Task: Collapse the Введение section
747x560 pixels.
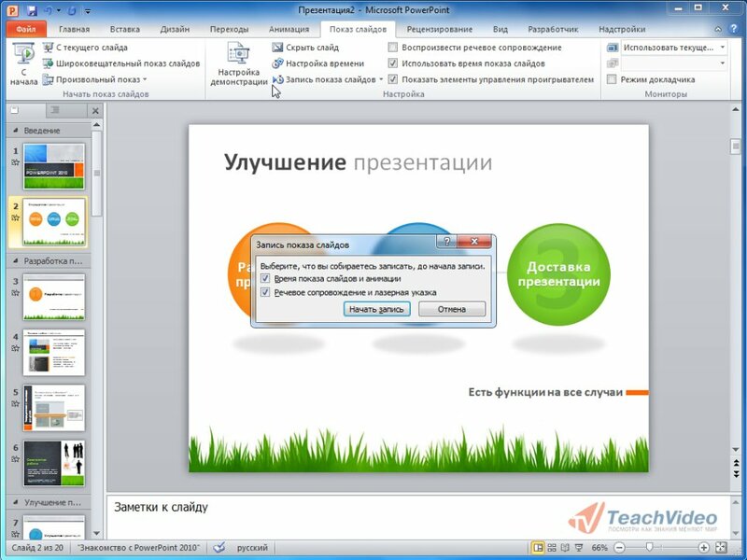Action: [x=16, y=130]
